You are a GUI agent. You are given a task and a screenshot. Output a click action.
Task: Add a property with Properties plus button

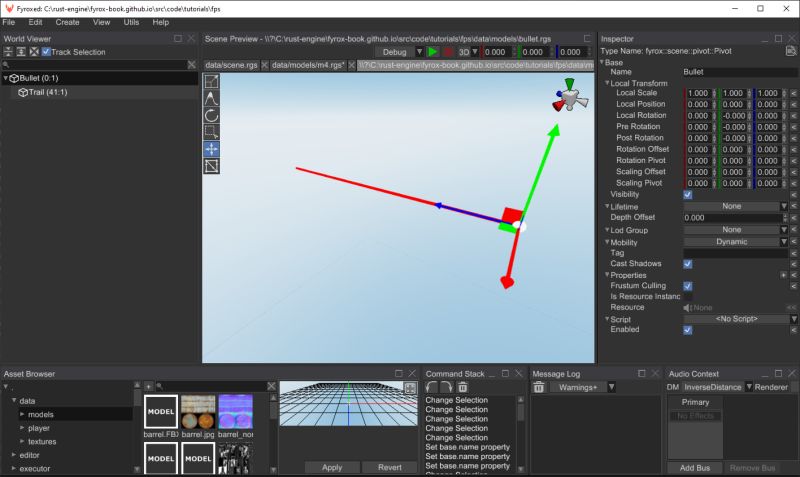click(783, 275)
